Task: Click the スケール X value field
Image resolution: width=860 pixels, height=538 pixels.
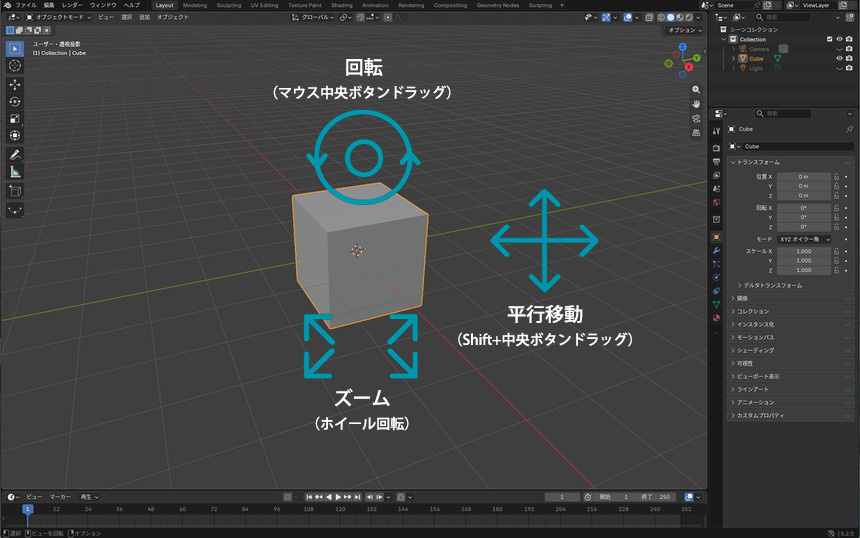Action: (804, 251)
